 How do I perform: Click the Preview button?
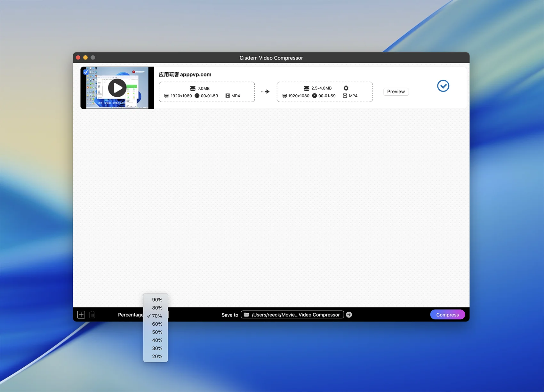396,92
